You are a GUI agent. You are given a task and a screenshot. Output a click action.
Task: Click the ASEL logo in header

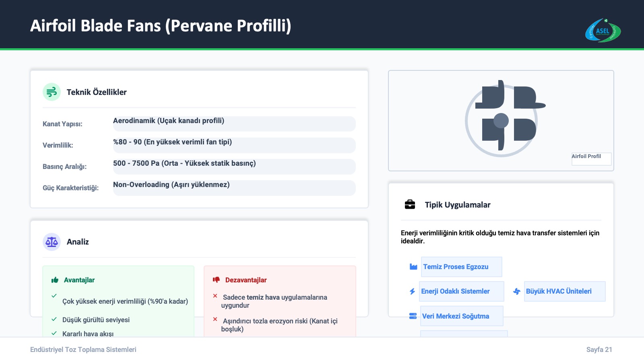[x=603, y=31]
